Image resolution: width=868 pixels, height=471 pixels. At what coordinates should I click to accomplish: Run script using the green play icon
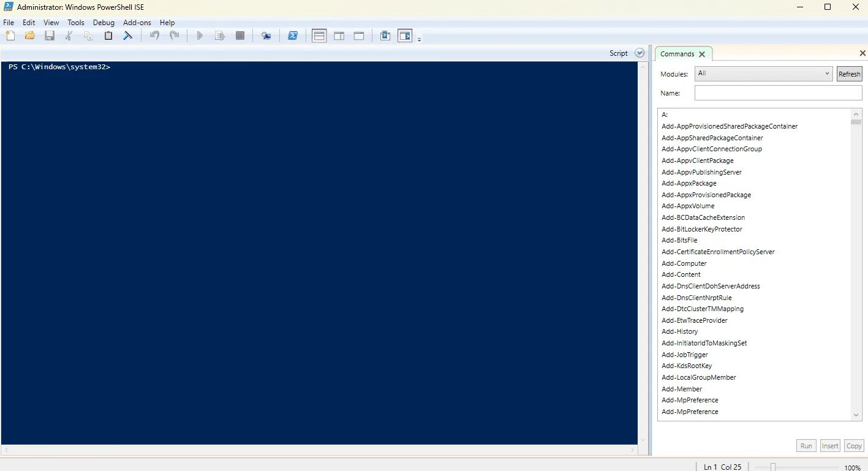coord(200,36)
